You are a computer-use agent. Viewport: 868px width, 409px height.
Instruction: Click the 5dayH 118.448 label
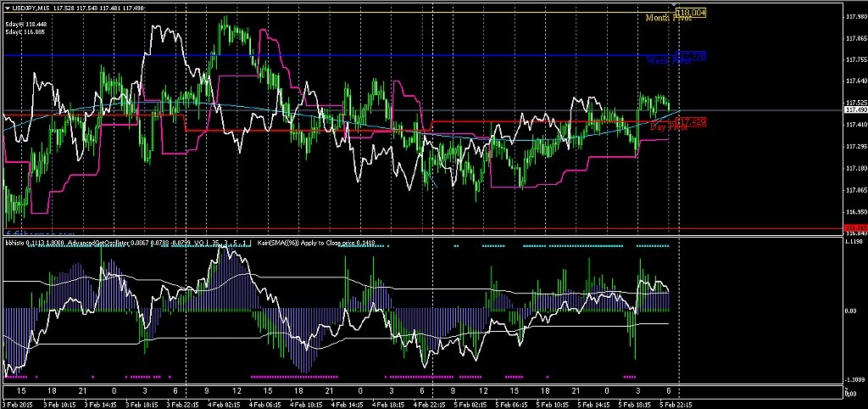point(25,24)
